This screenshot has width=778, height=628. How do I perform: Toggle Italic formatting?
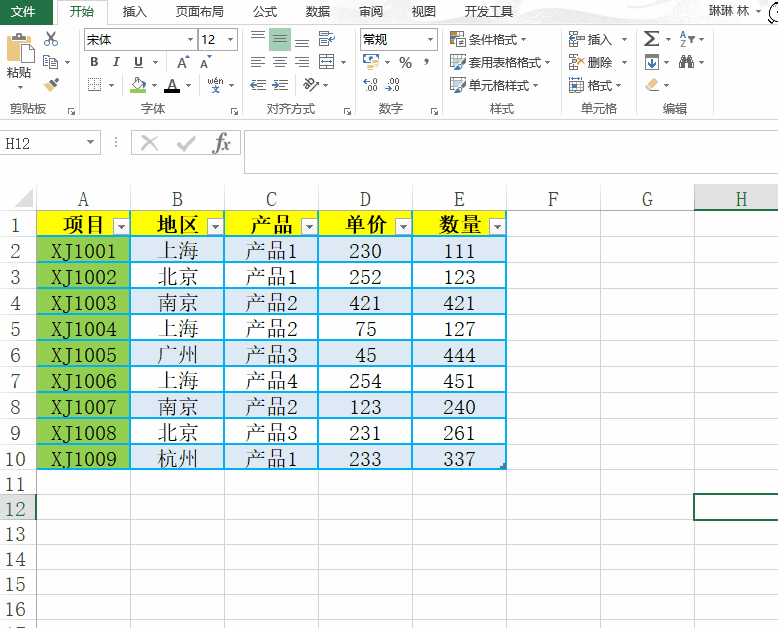click(x=116, y=62)
